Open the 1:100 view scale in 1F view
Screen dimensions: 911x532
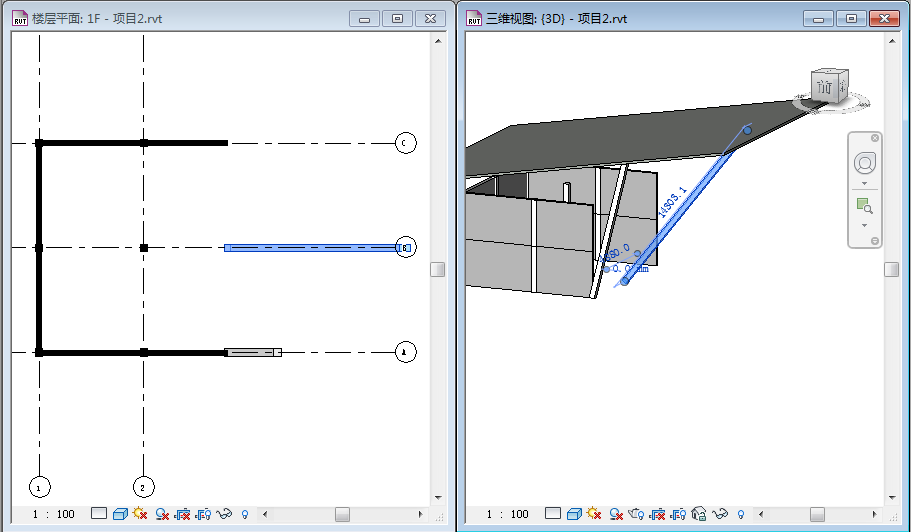[53, 514]
